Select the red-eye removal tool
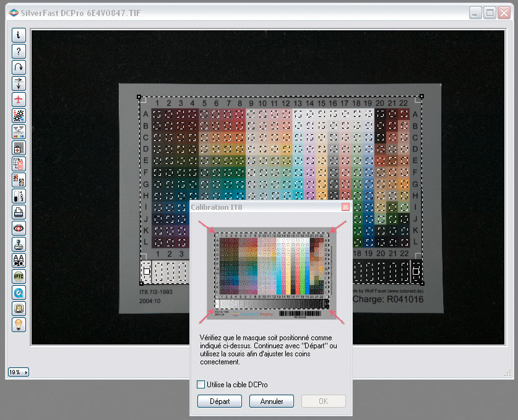 click(x=19, y=228)
